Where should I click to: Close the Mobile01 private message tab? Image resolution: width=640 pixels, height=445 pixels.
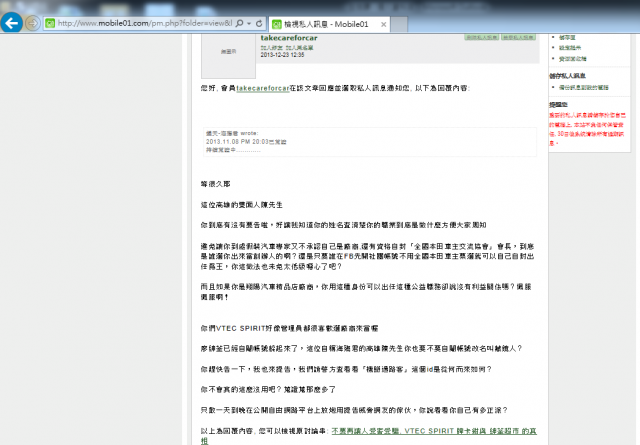pos(383,24)
